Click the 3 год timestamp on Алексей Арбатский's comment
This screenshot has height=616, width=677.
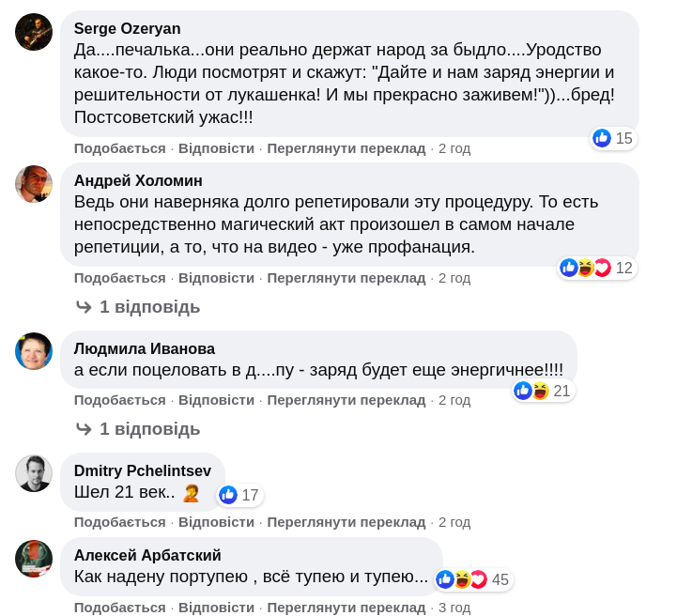454,608
